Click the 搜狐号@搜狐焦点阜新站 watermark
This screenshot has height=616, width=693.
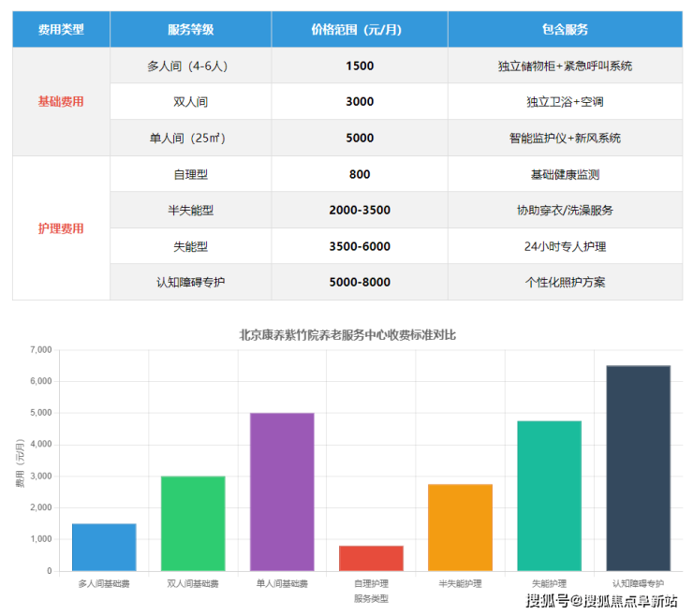point(601,600)
